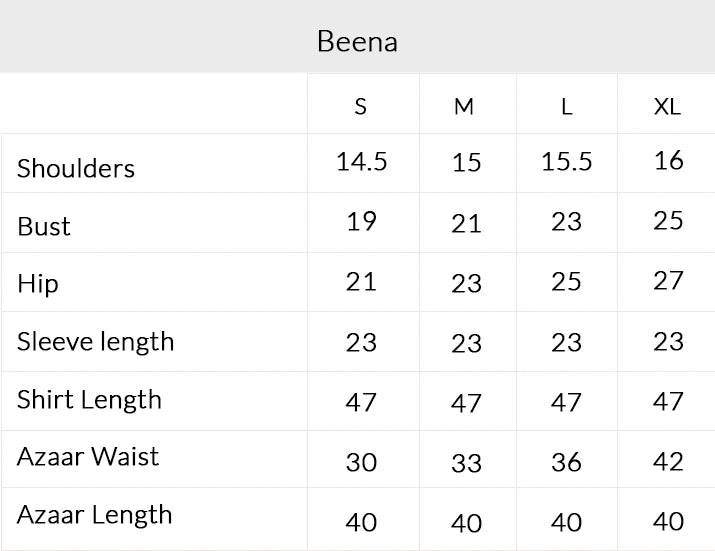The height and width of the screenshot is (551, 715).
Task: Click the 15.5 Shoulders value for L
Action: pos(567,162)
